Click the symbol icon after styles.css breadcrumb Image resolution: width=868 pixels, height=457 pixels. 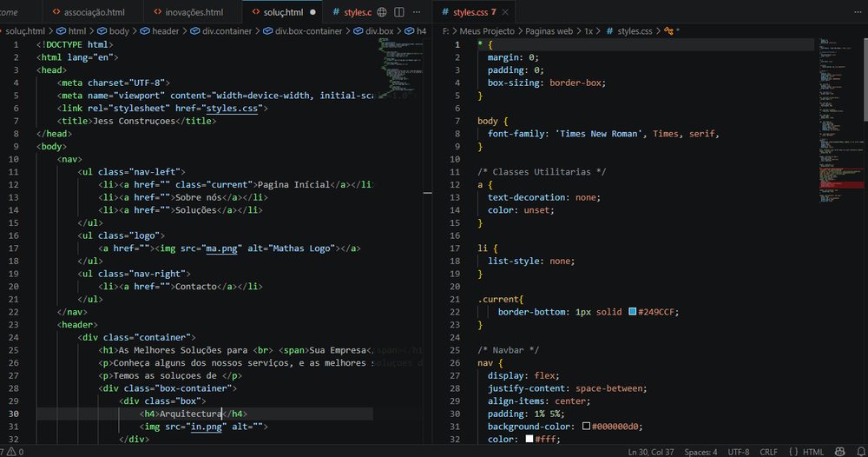click(x=668, y=31)
